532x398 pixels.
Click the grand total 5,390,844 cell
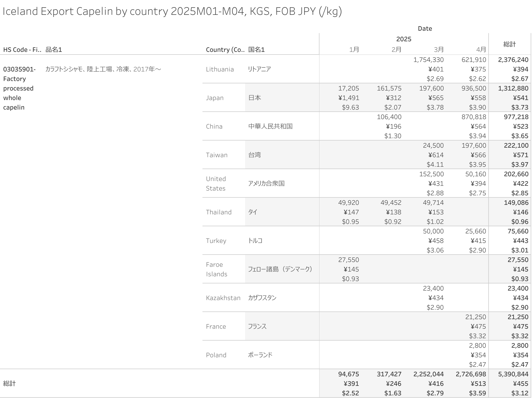513,374
